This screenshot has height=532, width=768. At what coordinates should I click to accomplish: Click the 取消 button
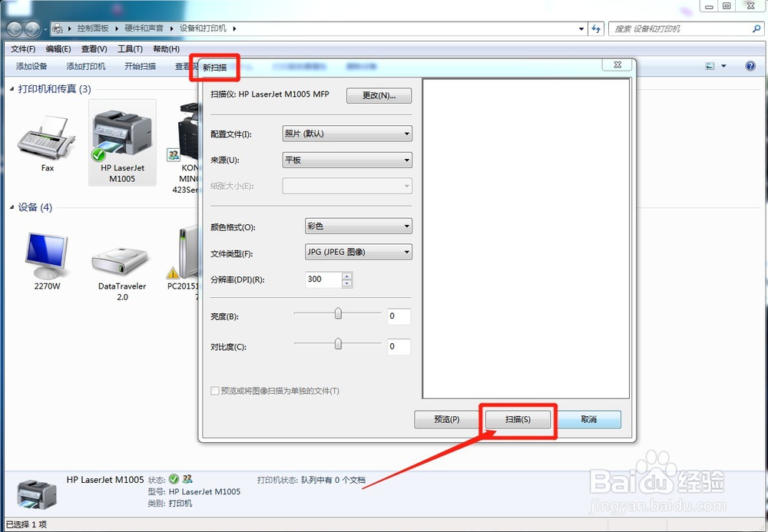(x=589, y=419)
